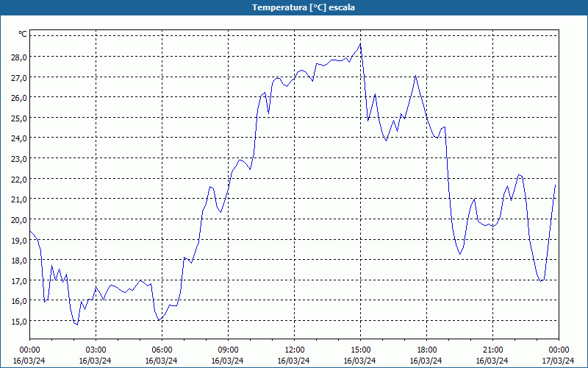Click the 16/03/24 date under 03:00

tap(95, 361)
